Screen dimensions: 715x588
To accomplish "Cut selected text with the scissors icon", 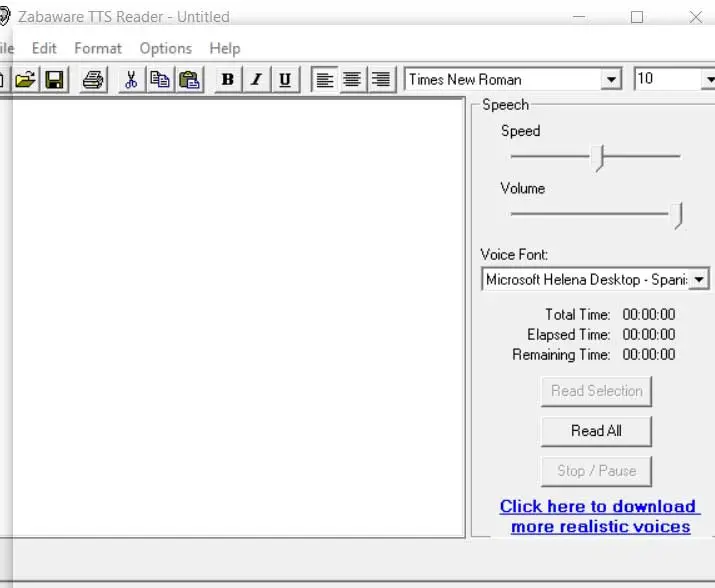I will coord(131,80).
